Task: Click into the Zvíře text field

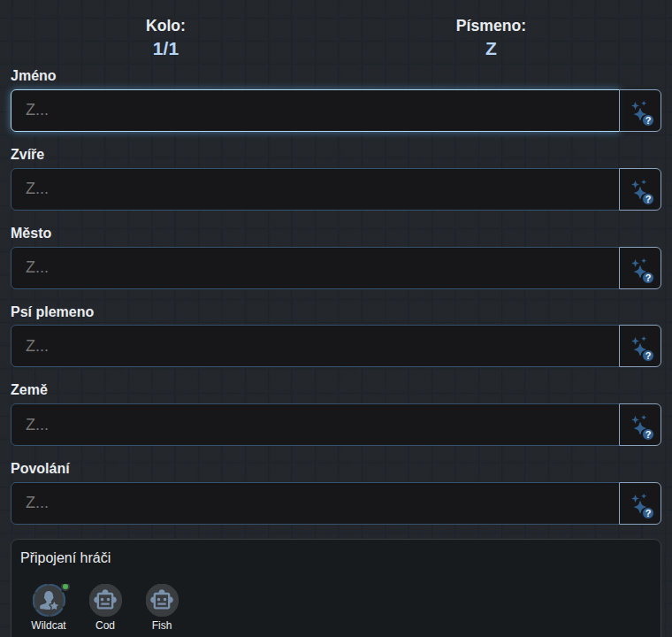Action: coord(315,189)
